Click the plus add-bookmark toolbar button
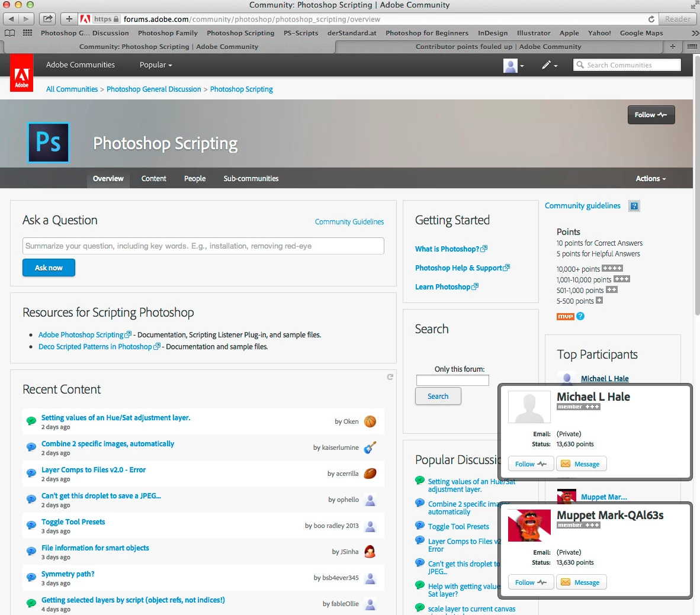Screen dimensions: 700x615 pyautogui.click(x=69, y=19)
